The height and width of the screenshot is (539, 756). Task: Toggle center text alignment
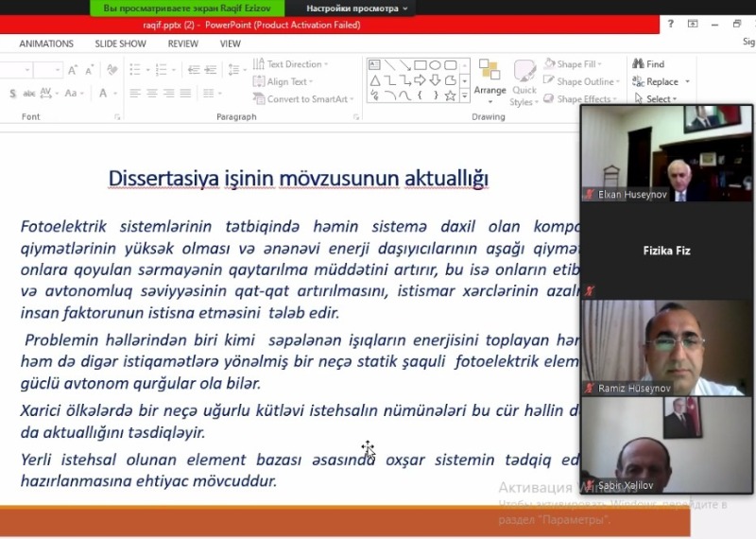tap(152, 93)
